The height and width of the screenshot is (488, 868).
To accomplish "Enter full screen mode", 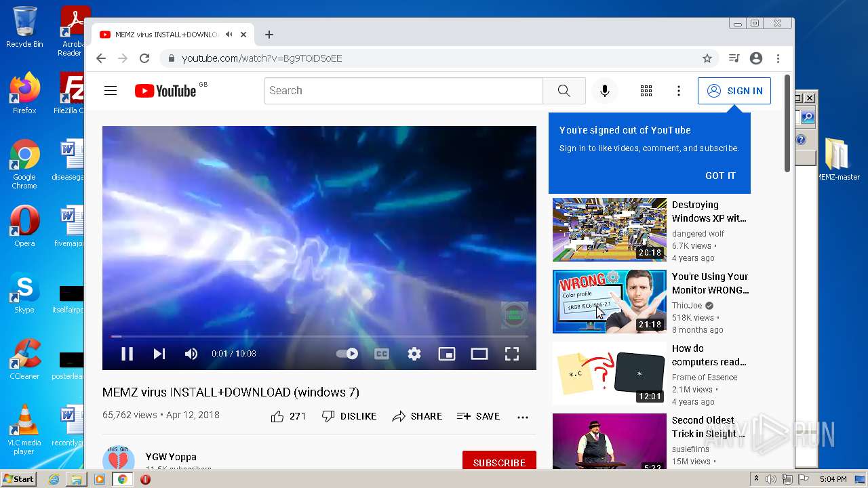I will [x=512, y=354].
